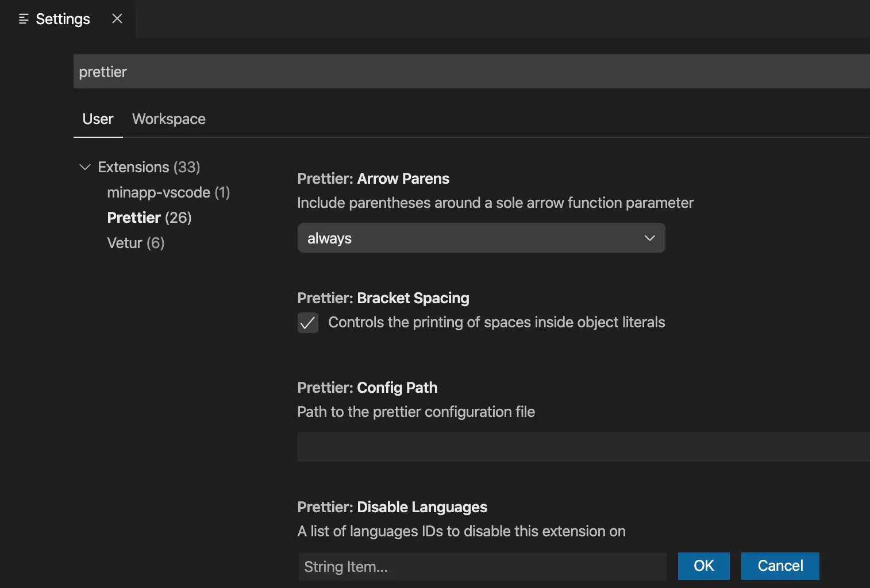Open the Arrow Parens "always" dropdown
The image size is (870, 588).
(471, 238)
